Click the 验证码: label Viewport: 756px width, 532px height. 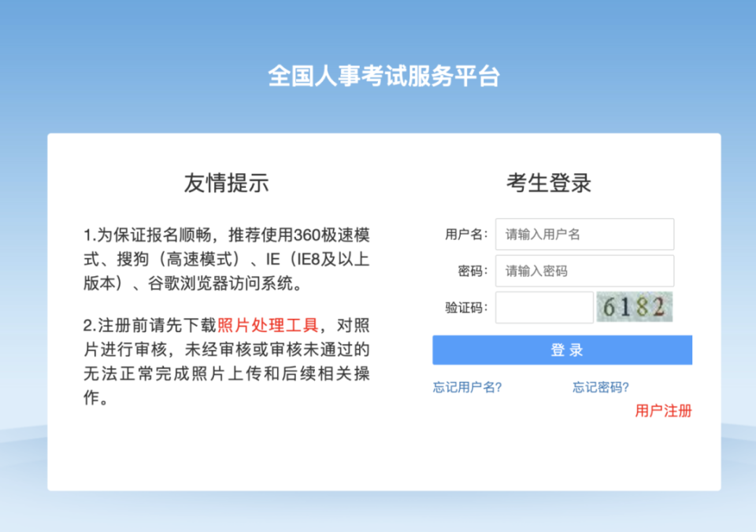[x=466, y=308]
